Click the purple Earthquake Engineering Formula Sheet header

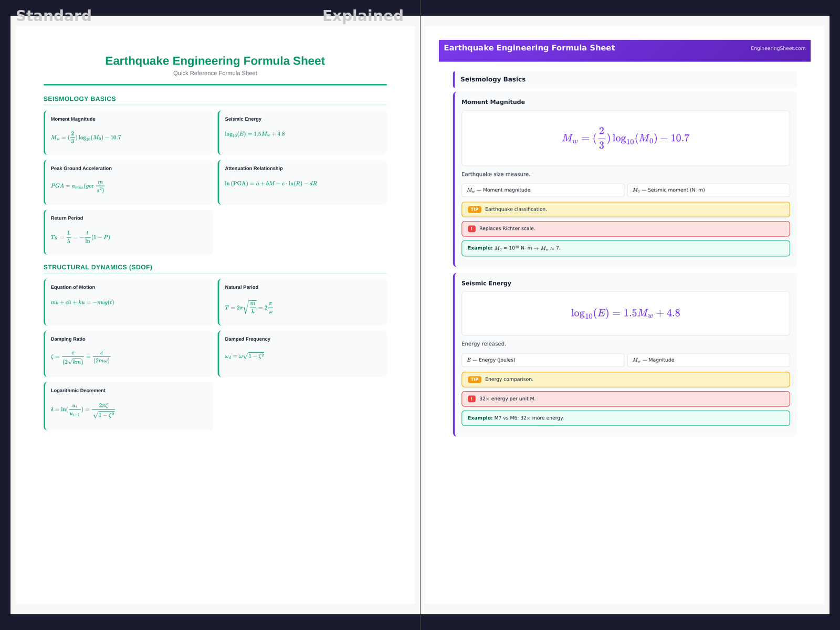(x=529, y=48)
